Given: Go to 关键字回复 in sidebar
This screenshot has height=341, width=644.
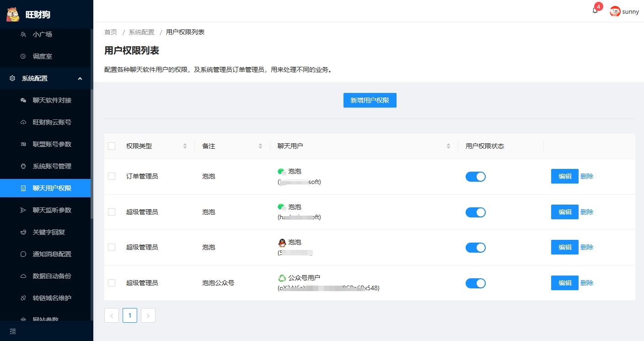Looking at the screenshot, I should click(48, 232).
